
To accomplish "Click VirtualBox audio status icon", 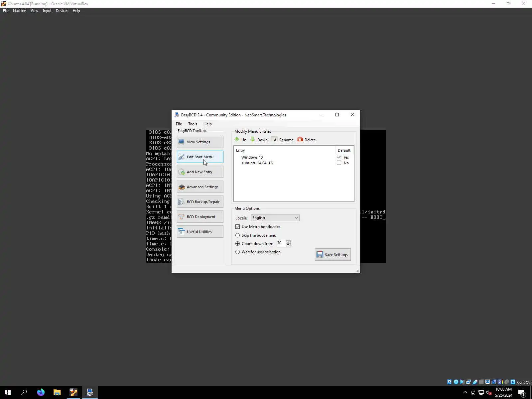I will click(462, 382).
